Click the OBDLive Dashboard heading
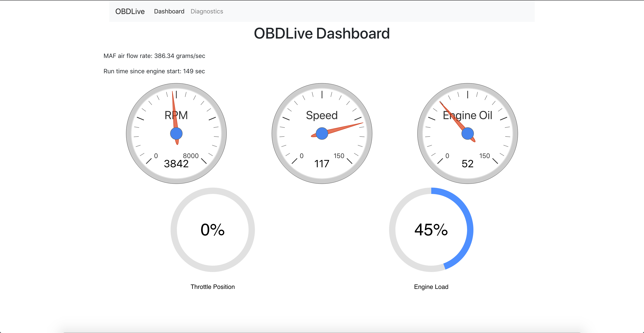644x333 pixels. [x=322, y=34]
